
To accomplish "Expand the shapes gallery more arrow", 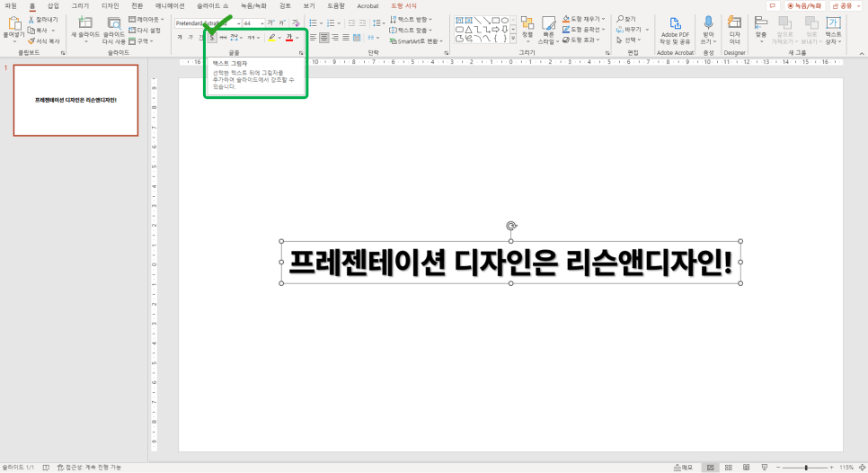I will (x=513, y=39).
